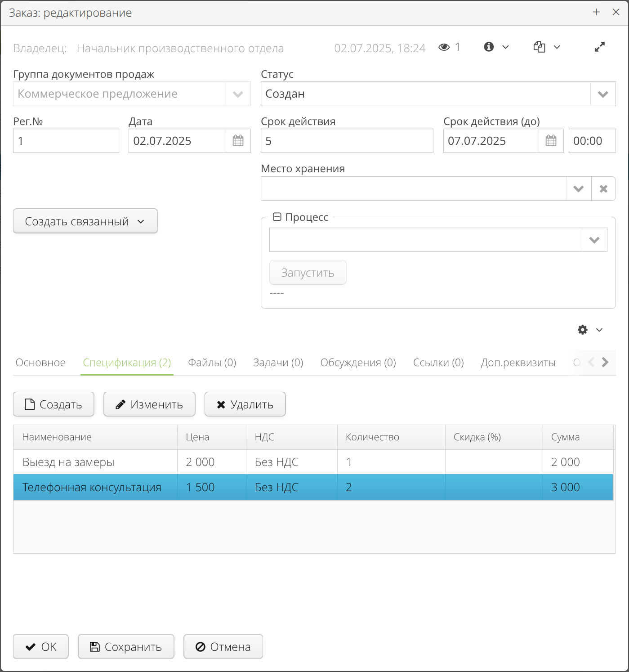Click the plus icon in title bar
The width and height of the screenshot is (629, 672).
click(596, 12)
